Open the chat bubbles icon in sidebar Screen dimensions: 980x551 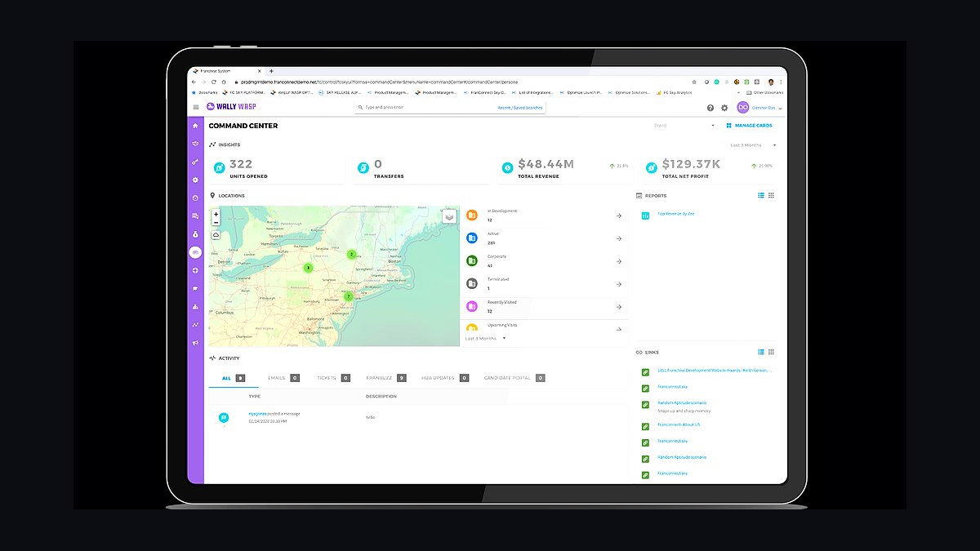tap(195, 216)
